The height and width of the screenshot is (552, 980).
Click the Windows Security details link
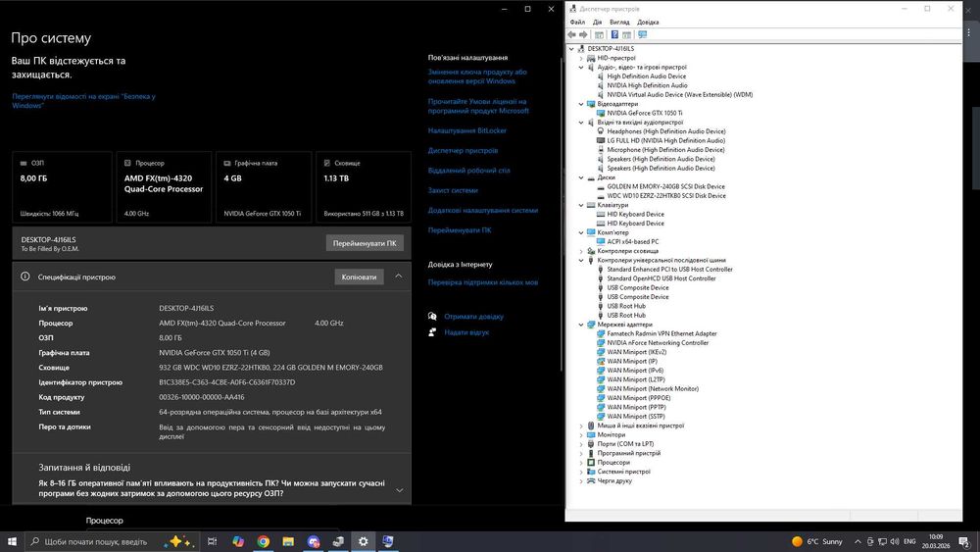[x=83, y=101]
